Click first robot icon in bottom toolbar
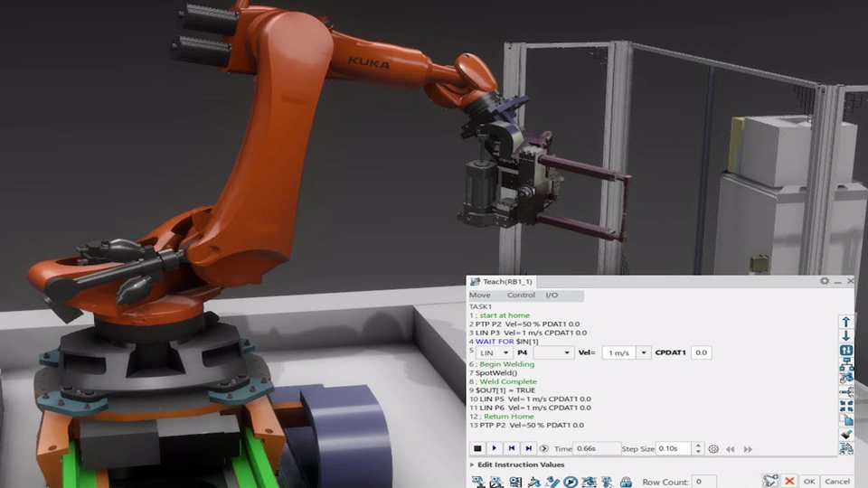The height and width of the screenshot is (488, 868). coord(477,482)
